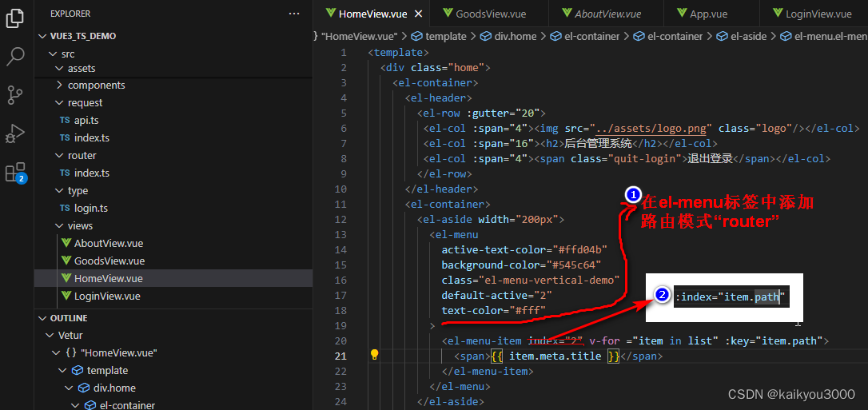The image size is (868, 410).
Task: Open index.ts under request folder
Action: click(92, 137)
